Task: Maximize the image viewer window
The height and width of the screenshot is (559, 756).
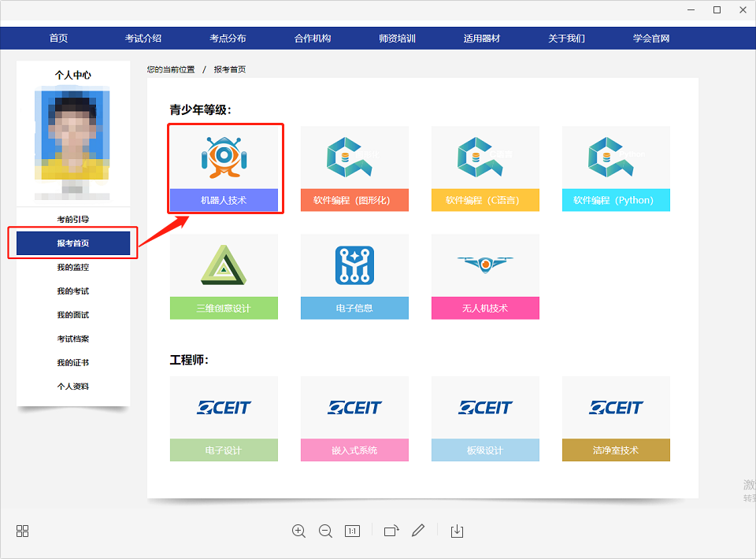Action: click(717, 9)
